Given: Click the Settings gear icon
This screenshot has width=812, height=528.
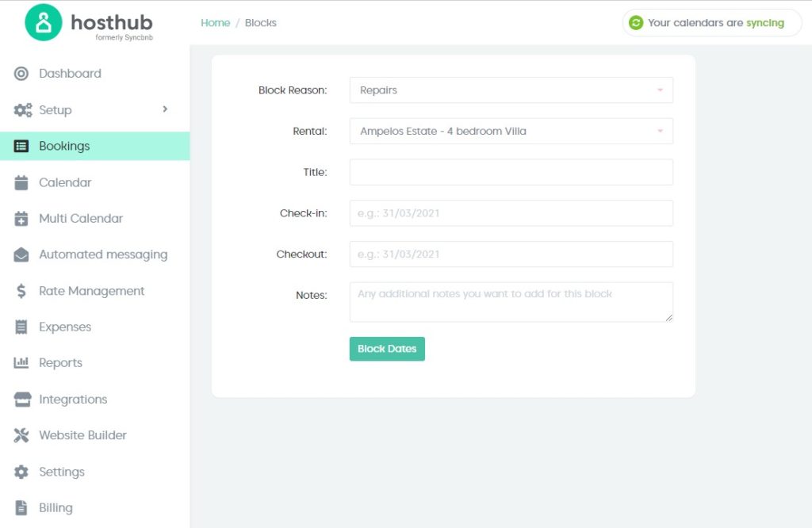Looking at the screenshot, I should [x=21, y=472].
